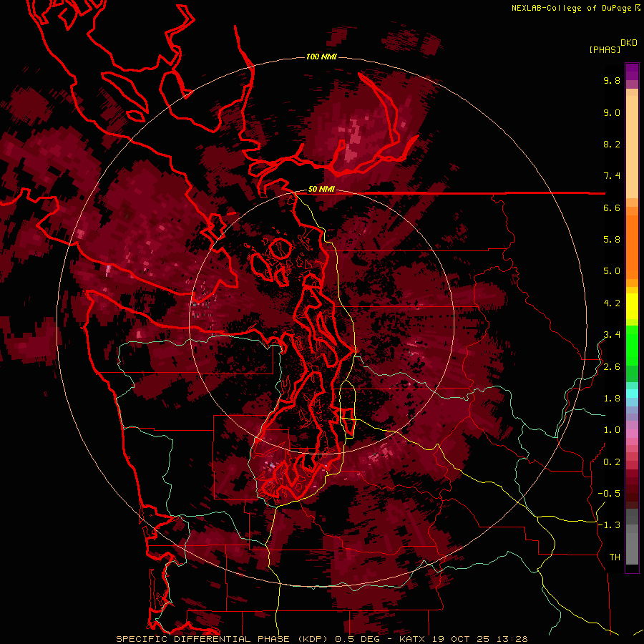Screen dimensions: 644x644
Task: Click the -1.3 value on the color scale
Action: coord(609,525)
